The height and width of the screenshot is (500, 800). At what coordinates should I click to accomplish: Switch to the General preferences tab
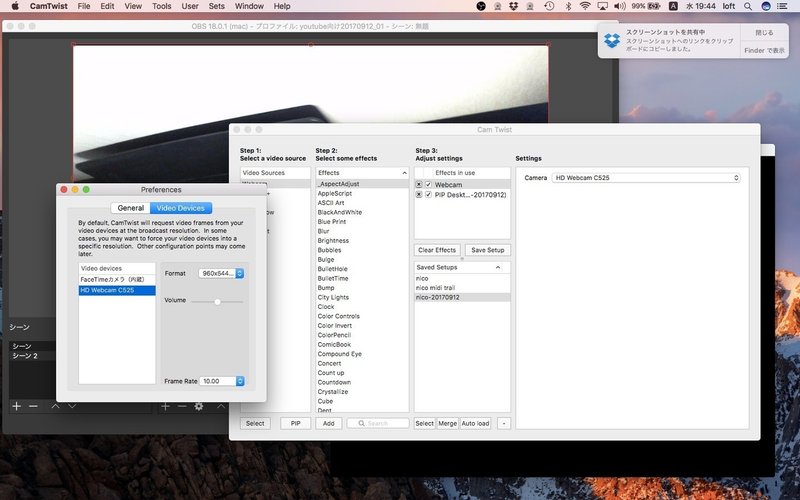[131, 208]
